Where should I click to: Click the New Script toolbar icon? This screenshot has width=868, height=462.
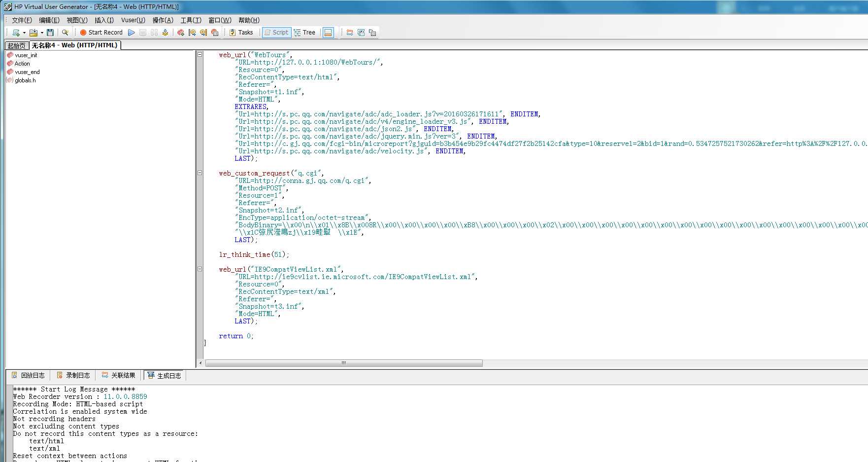click(16, 33)
